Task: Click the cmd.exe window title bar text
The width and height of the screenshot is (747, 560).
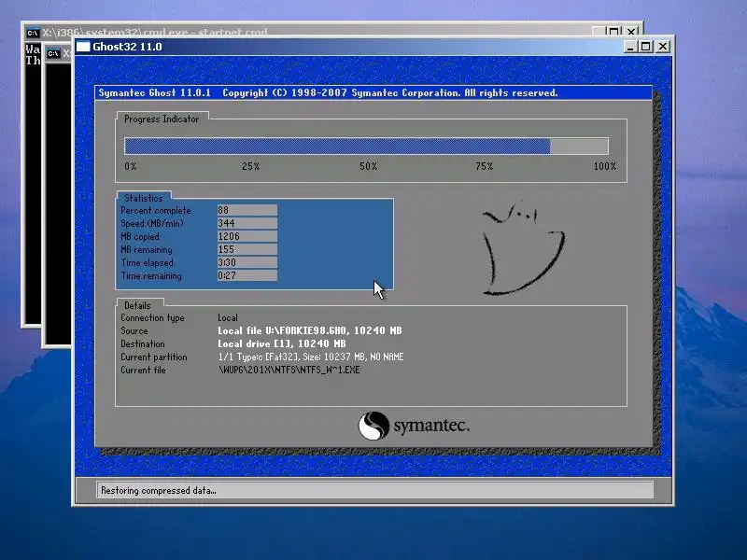Action: coord(155,33)
